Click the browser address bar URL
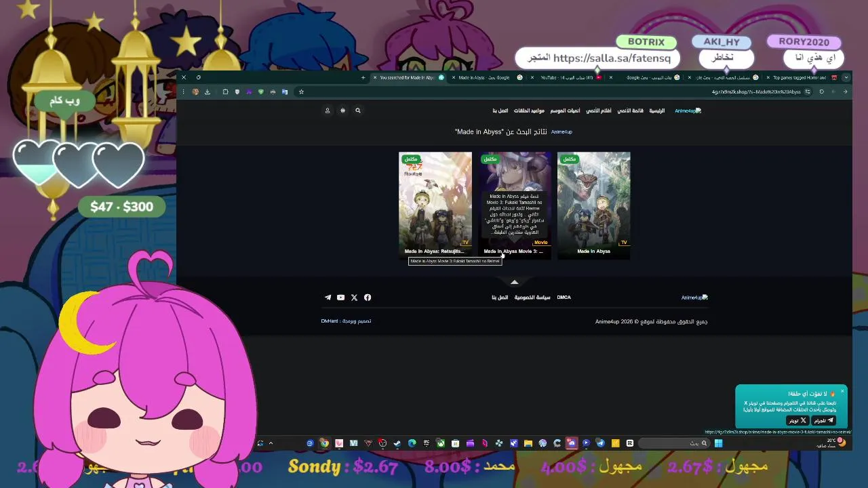The image size is (868, 488). (756, 91)
